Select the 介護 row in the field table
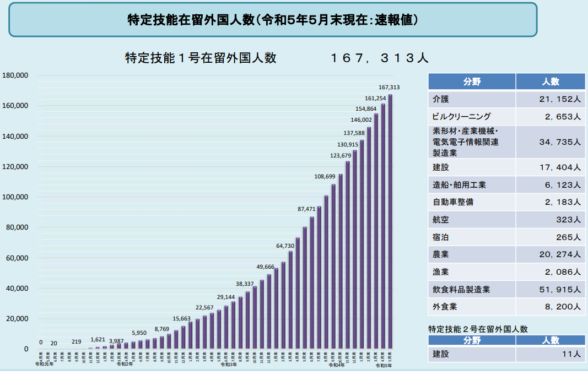Viewport: 588px width, 386px height. click(x=506, y=99)
